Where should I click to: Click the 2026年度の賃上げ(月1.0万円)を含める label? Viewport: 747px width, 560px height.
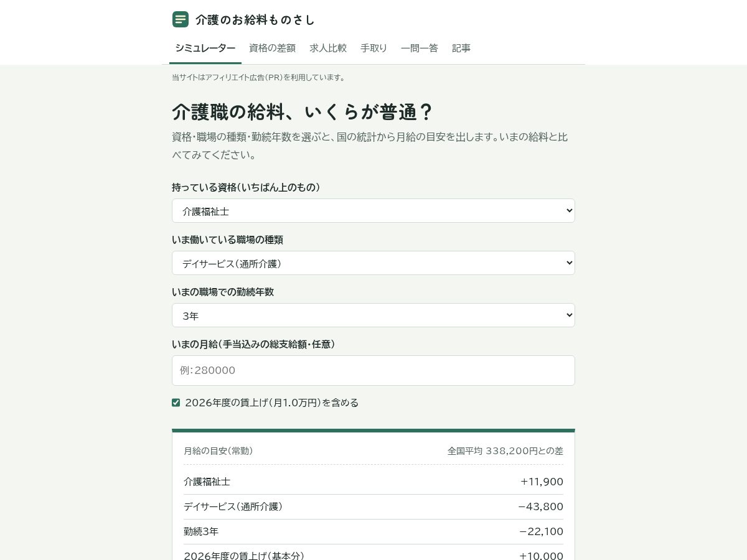(x=272, y=403)
